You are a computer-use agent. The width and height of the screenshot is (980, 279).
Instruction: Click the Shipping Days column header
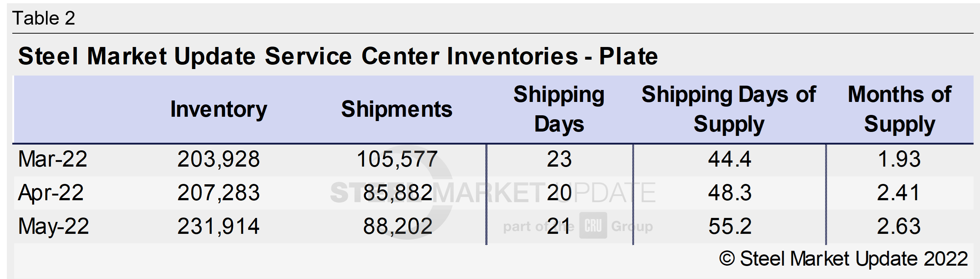tap(559, 110)
